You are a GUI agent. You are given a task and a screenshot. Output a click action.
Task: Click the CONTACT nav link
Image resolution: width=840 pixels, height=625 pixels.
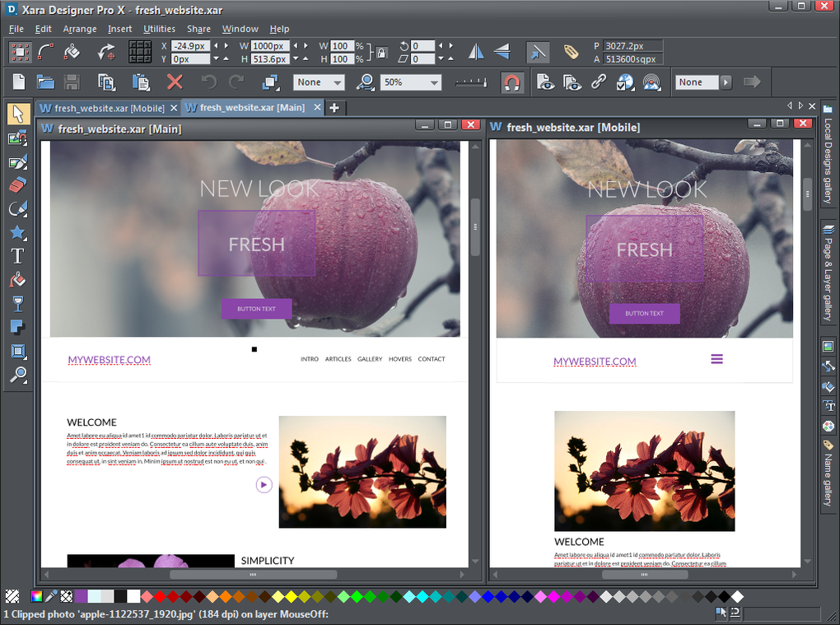pyautogui.click(x=432, y=359)
